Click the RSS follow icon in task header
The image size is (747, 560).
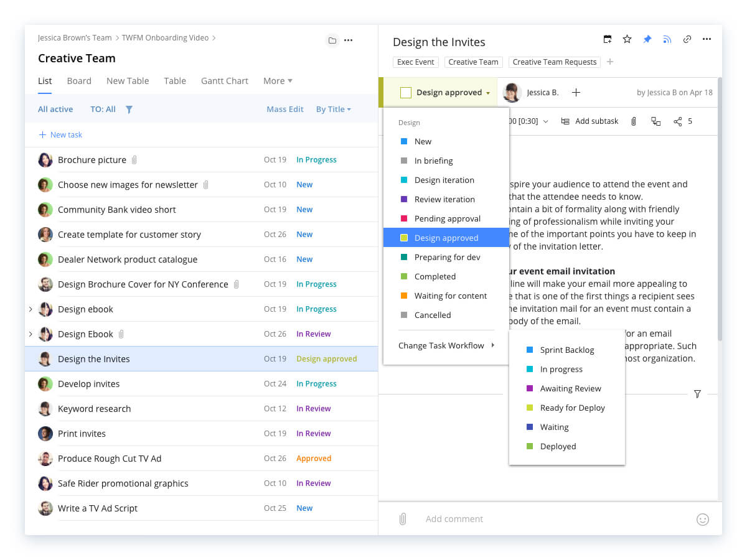click(667, 39)
